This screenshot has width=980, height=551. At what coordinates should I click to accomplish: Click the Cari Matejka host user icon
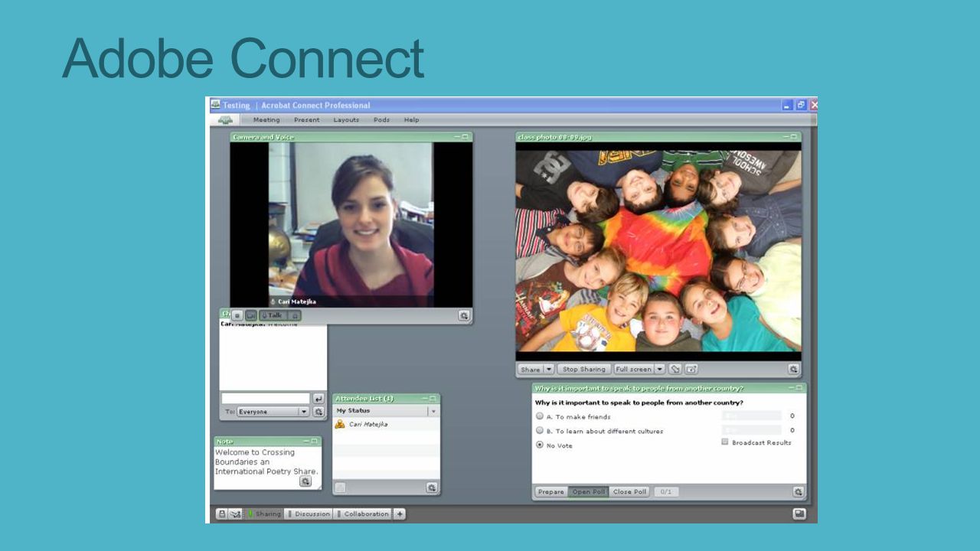tap(340, 424)
